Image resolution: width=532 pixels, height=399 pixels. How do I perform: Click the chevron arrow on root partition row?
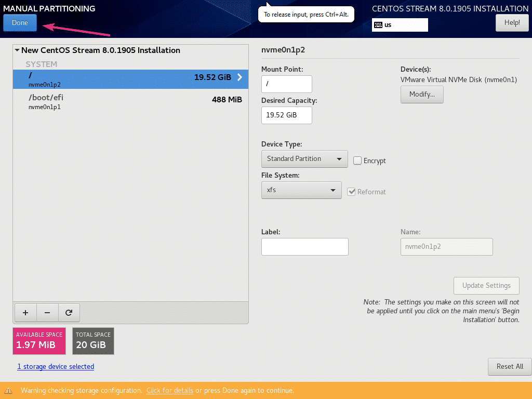coord(240,77)
